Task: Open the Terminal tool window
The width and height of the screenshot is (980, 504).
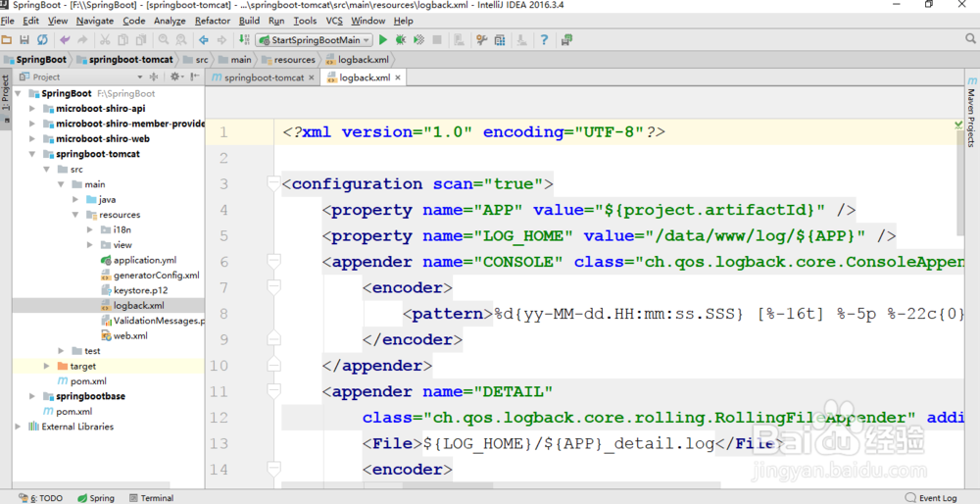Action: click(151, 498)
